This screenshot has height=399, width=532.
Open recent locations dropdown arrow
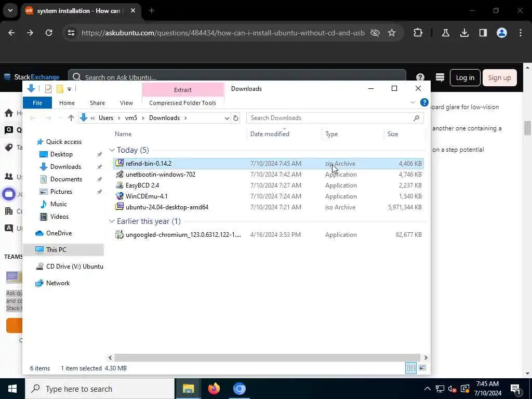(60, 118)
